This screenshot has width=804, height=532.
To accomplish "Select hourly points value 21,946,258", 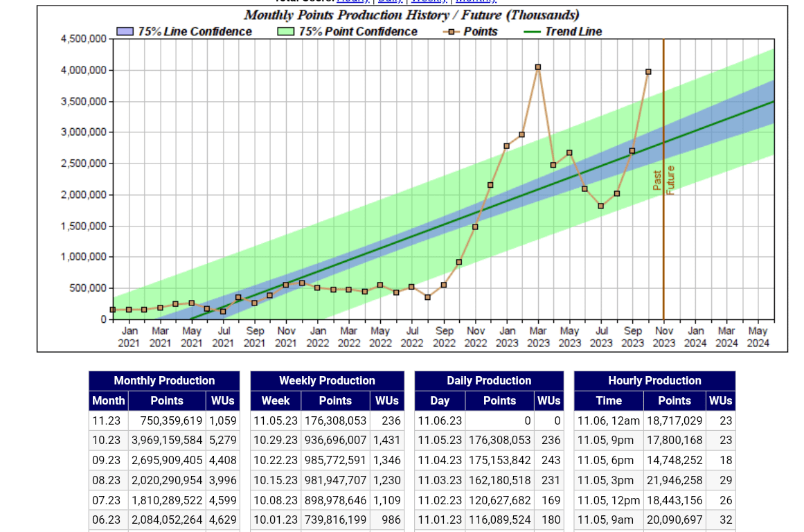I will click(675, 480).
